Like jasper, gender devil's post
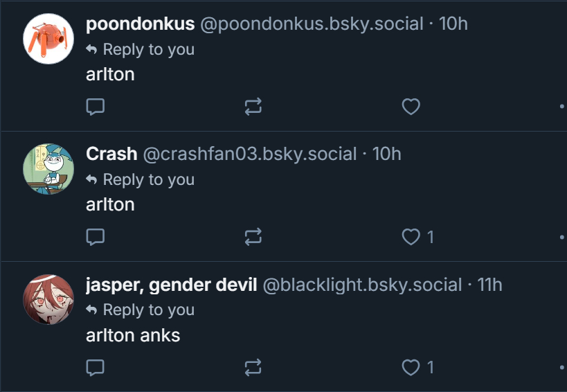This screenshot has width=567, height=392. point(411,368)
